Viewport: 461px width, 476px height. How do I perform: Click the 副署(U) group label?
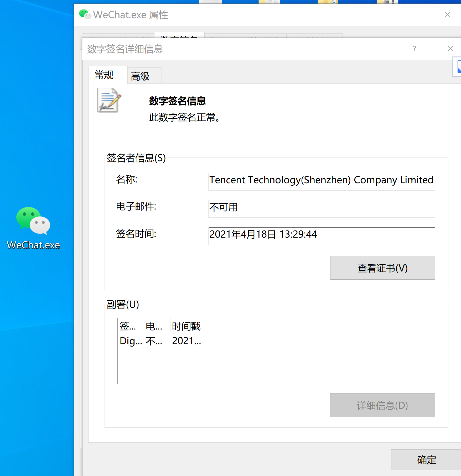(123, 305)
